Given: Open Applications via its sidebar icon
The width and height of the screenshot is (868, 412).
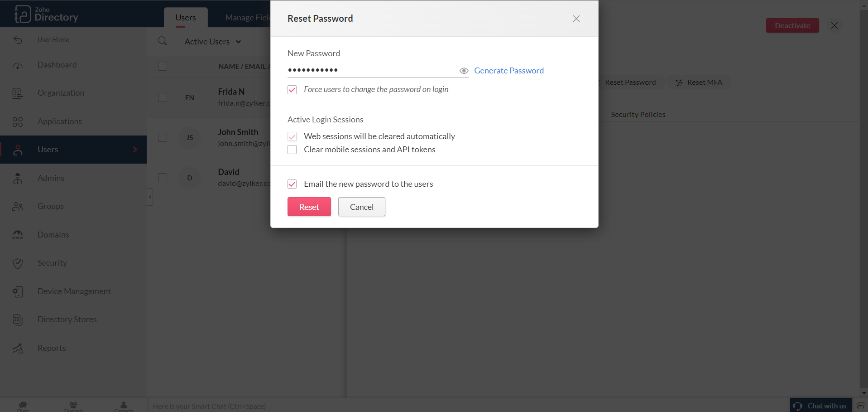Looking at the screenshot, I should [18, 122].
